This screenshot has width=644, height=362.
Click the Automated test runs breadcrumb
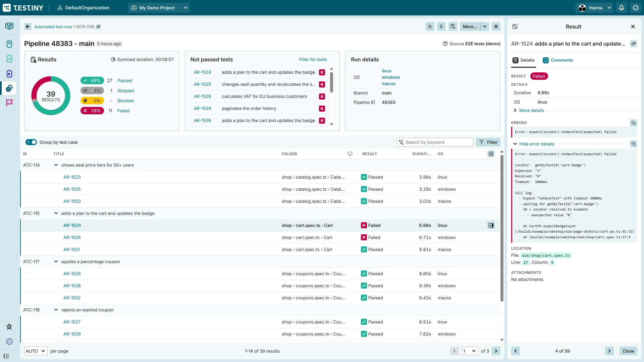[x=53, y=27]
